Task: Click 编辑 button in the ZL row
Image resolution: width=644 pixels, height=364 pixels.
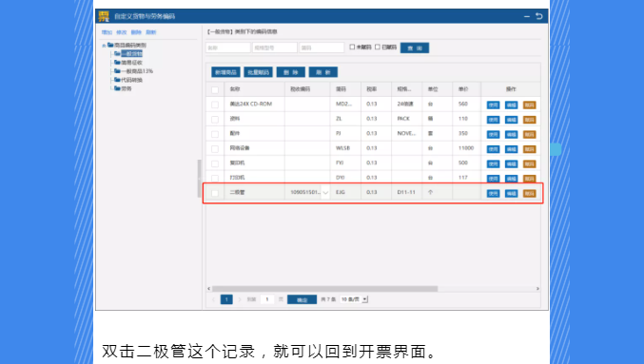Action: (512, 120)
